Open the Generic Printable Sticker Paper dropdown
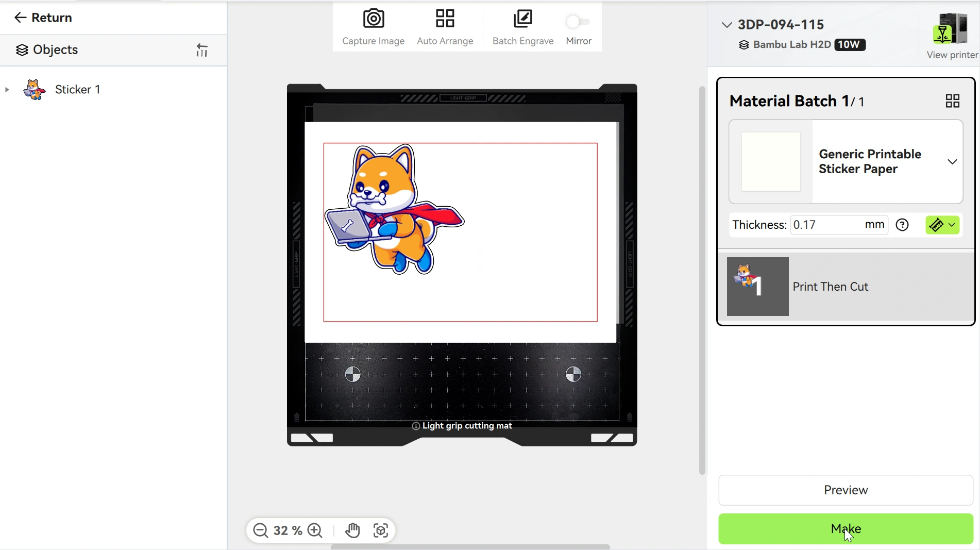Screen dimensions: 980x550 952,162
